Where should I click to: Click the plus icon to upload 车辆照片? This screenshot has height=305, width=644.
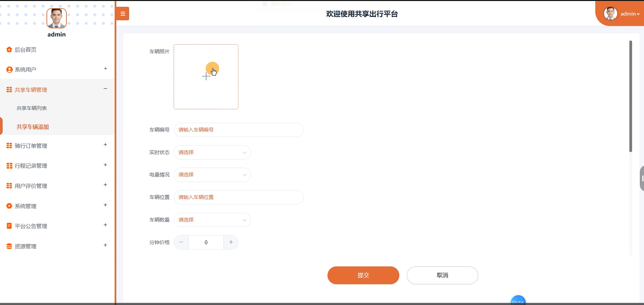pyautogui.click(x=206, y=77)
